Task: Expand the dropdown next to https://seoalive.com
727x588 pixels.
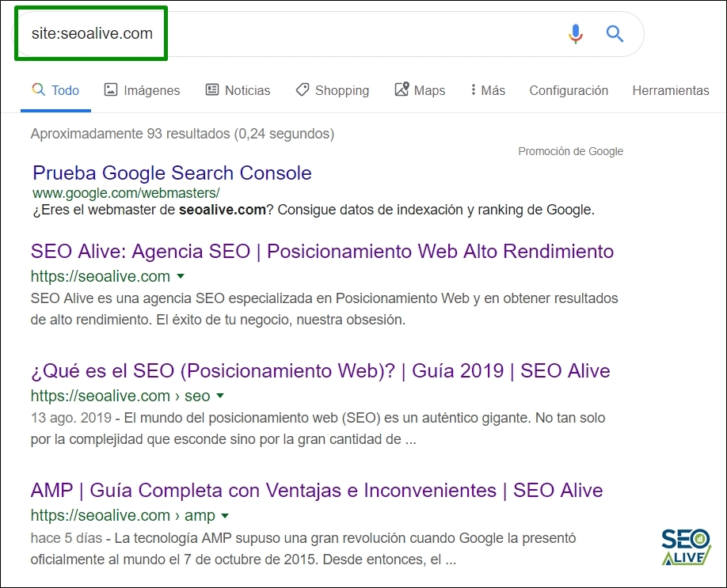Action: tap(181, 277)
